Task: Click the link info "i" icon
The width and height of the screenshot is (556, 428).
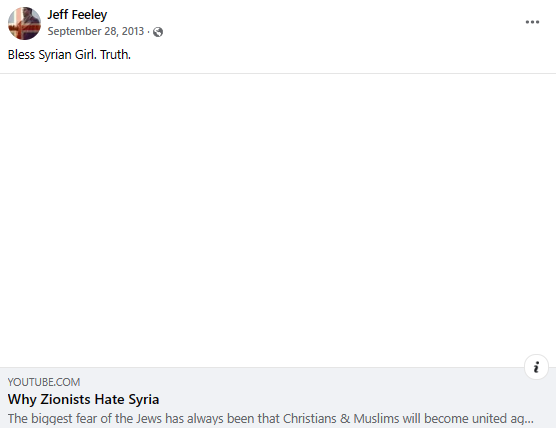Action: click(x=536, y=367)
